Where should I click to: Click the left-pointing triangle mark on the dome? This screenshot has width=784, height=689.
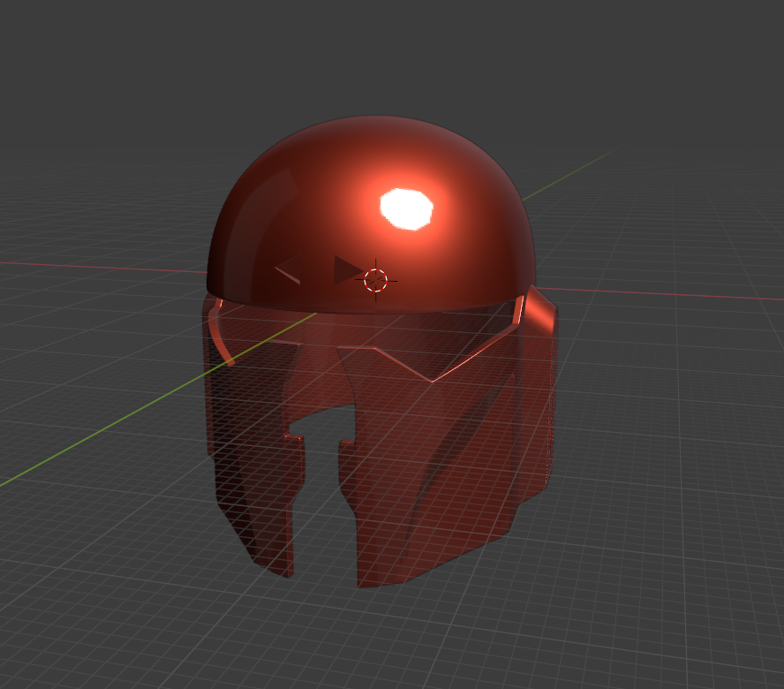[289, 269]
